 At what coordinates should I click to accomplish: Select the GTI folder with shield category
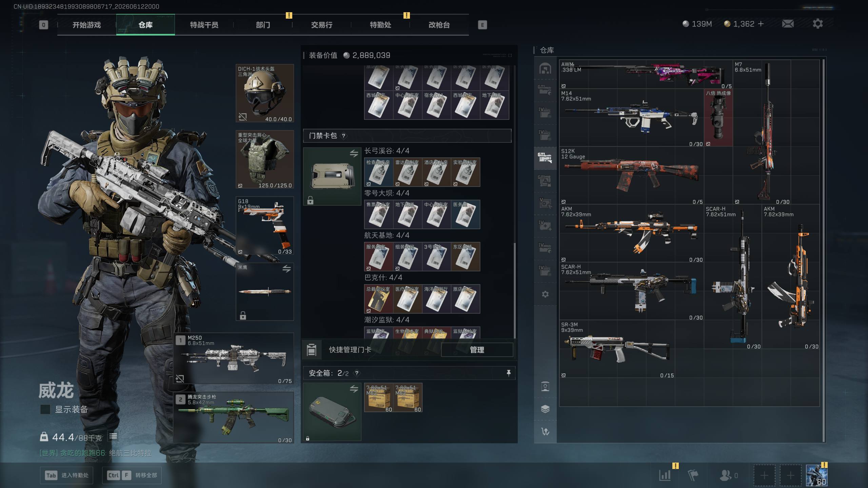tap(545, 90)
